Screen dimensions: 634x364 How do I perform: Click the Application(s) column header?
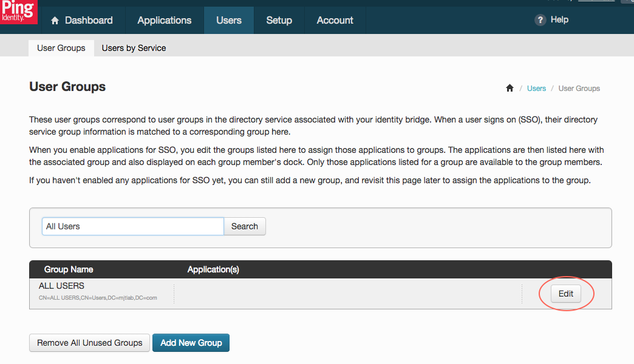pyautogui.click(x=213, y=269)
